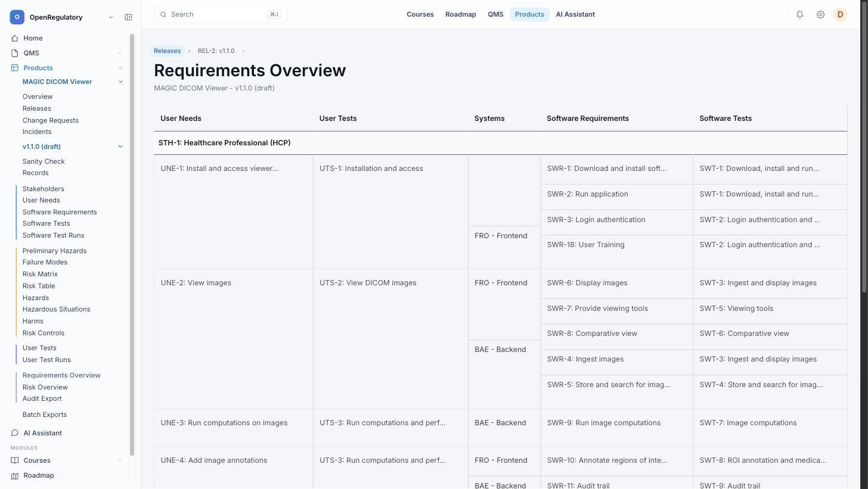Screen dimensions: 868x489
Task: Open Sanity Check in the sidebar
Action: click(44, 161)
